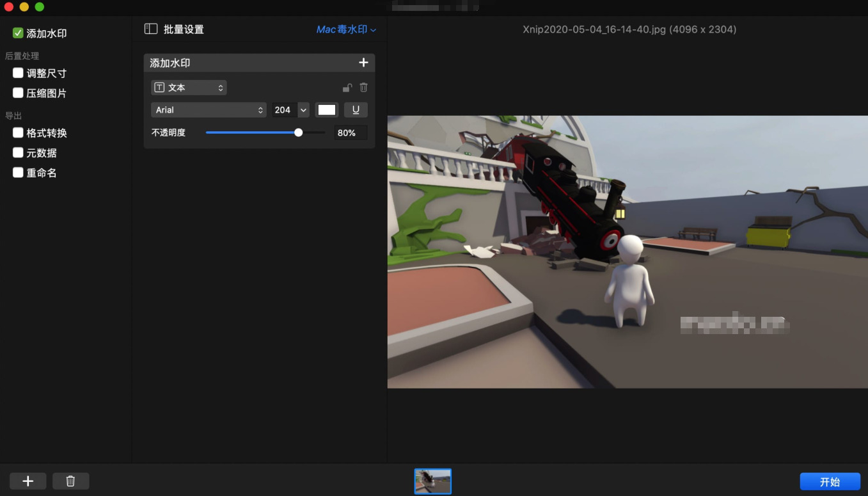The width and height of the screenshot is (868, 496).
Task: Toggle the sidebar panel icon beside 批量设置
Action: click(x=151, y=29)
